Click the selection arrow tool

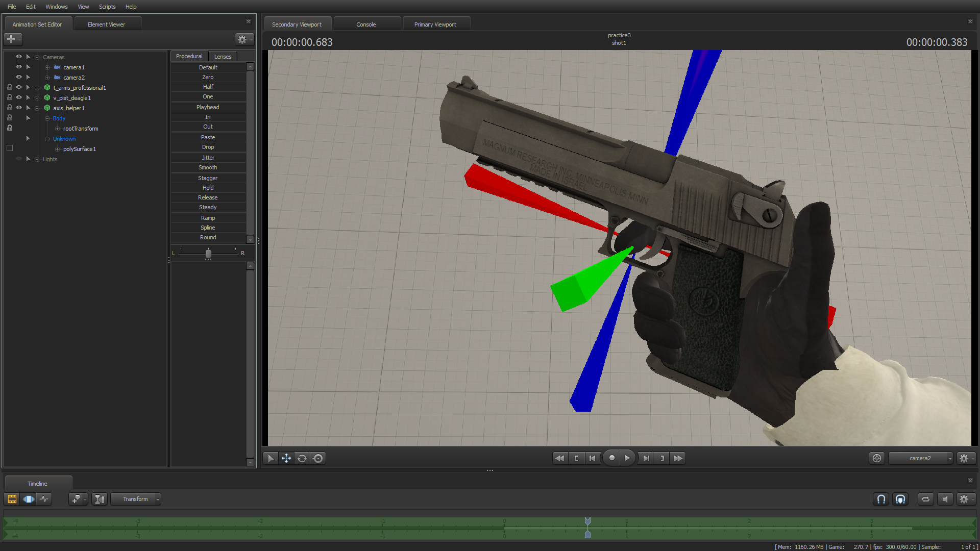tap(271, 458)
